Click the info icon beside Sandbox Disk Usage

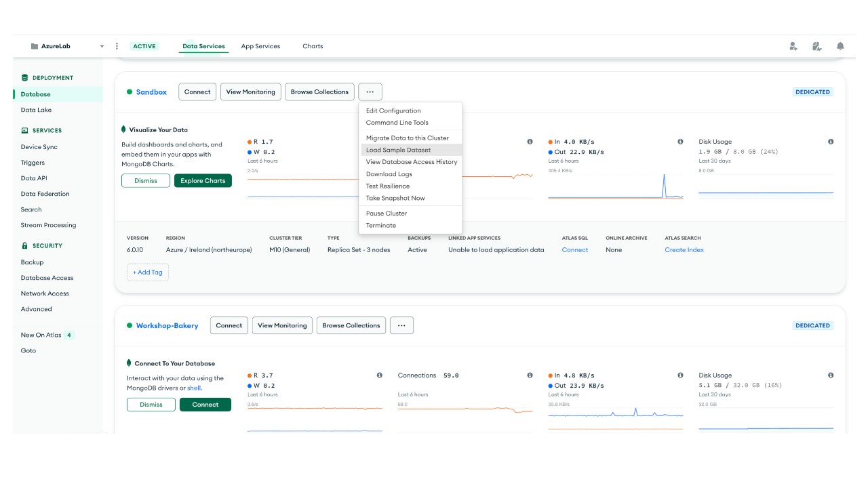click(831, 142)
